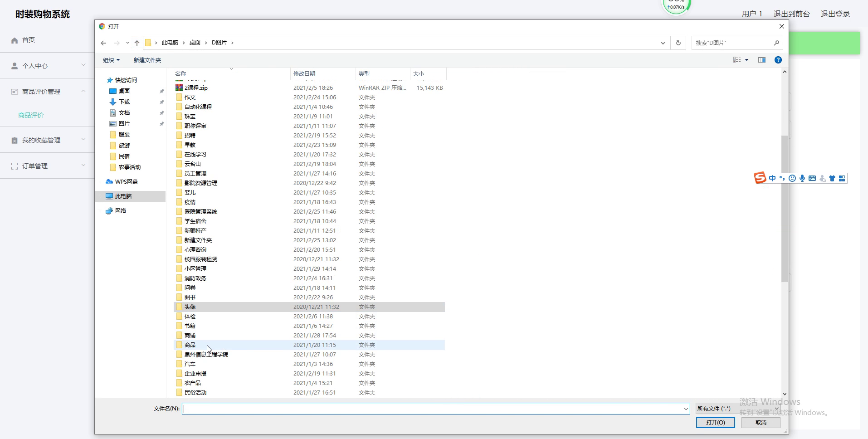
Task: Click the file list vertical scrollbar thumb
Action: click(785, 209)
